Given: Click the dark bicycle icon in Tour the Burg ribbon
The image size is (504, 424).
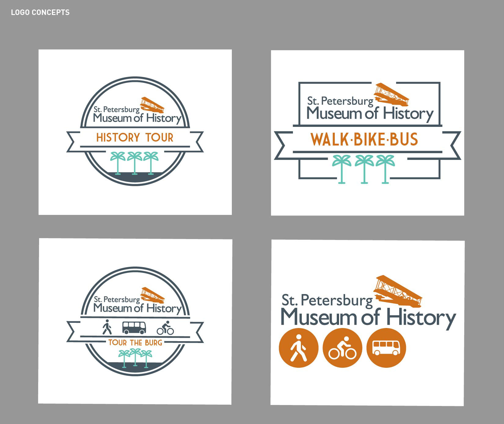Looking at the screenshot, I should (165, 328).
